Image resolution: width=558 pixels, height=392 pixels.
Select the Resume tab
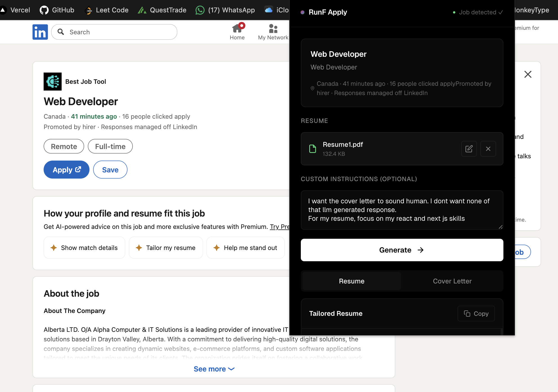tap(351, 281)
